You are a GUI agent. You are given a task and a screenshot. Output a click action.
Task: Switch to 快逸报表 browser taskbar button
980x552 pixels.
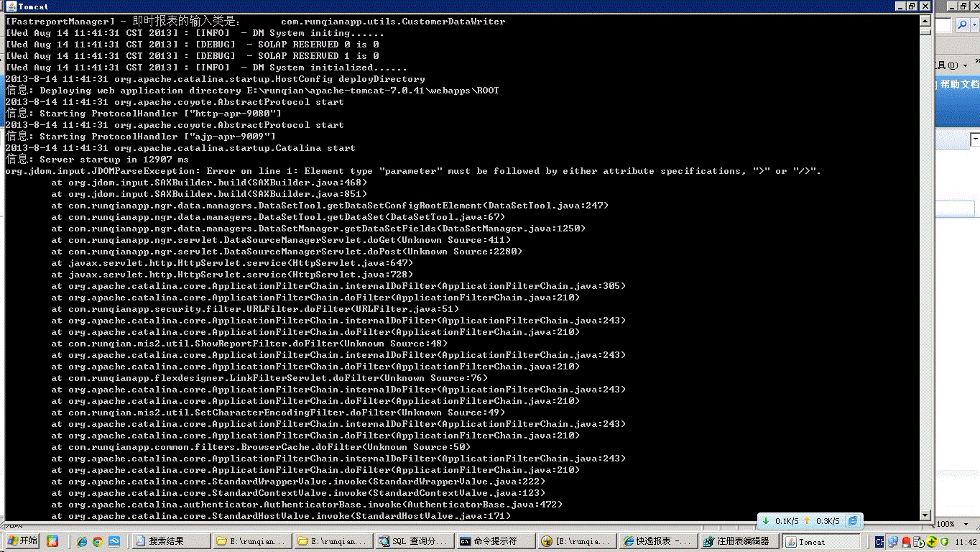(x=659, y=541)
